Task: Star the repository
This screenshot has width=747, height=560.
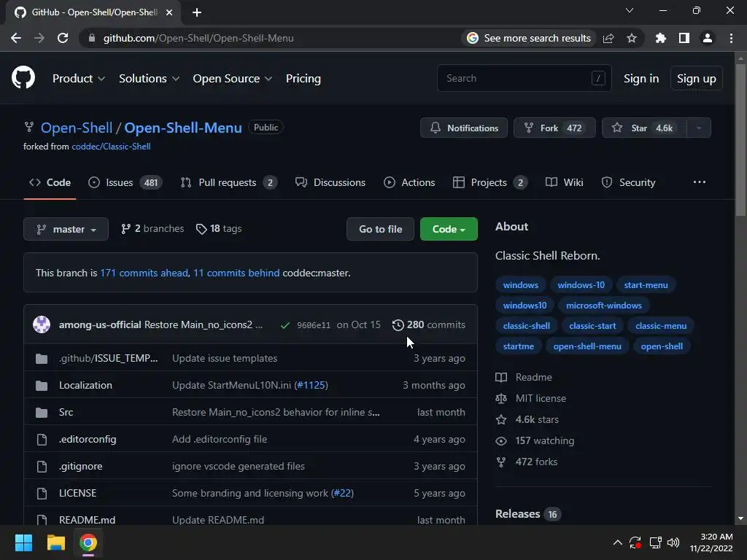Action: [x=645, y=128]
